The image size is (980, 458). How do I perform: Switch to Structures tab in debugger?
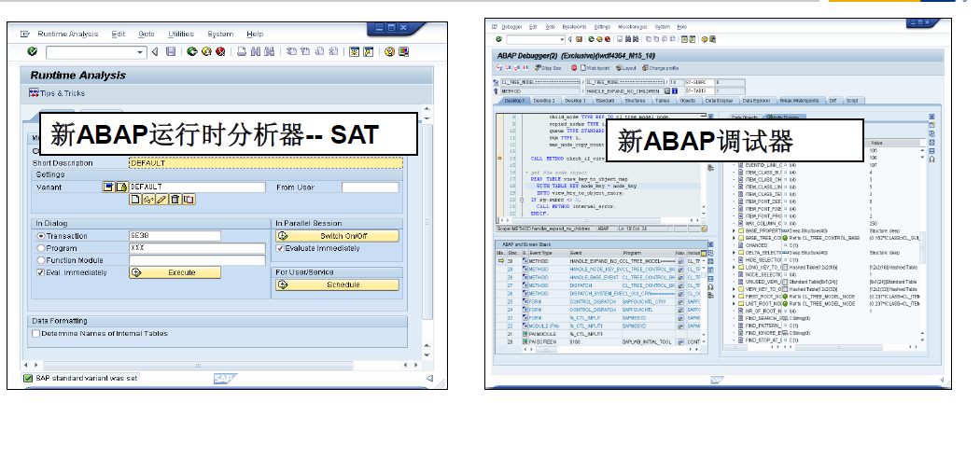click(x=635, y=101)
